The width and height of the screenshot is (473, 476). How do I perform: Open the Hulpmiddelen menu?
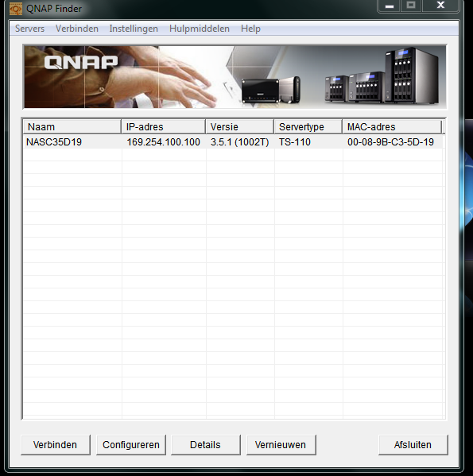click(200, 29)
